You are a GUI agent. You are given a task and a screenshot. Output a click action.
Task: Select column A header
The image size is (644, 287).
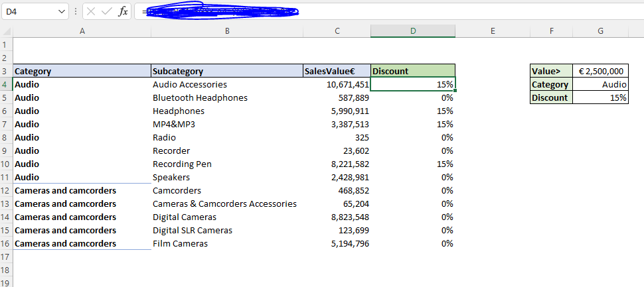click(82, 31)
